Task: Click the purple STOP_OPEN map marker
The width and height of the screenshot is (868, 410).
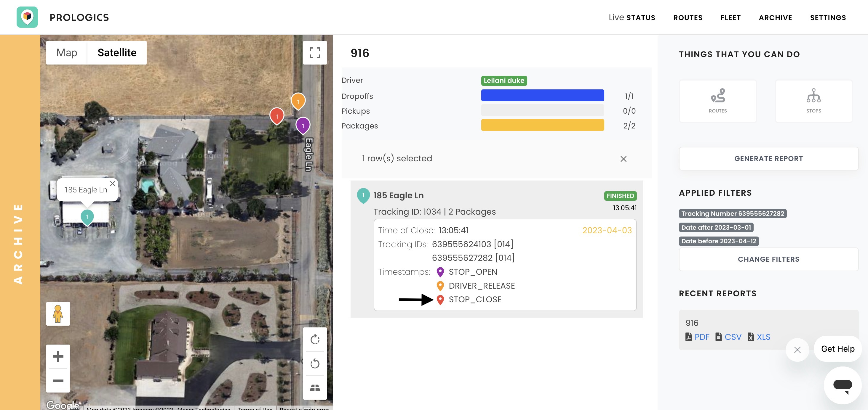Action: point(303,125)
